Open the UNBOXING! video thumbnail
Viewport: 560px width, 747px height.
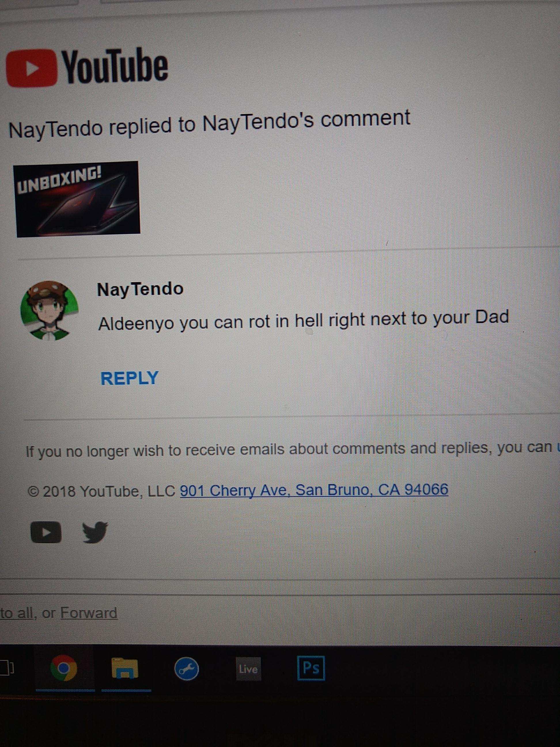[x=77, y=199]
